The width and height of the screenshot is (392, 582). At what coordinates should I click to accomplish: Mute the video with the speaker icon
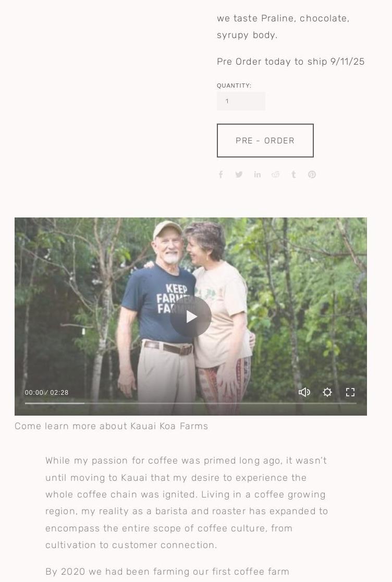(x=304, y=392)
